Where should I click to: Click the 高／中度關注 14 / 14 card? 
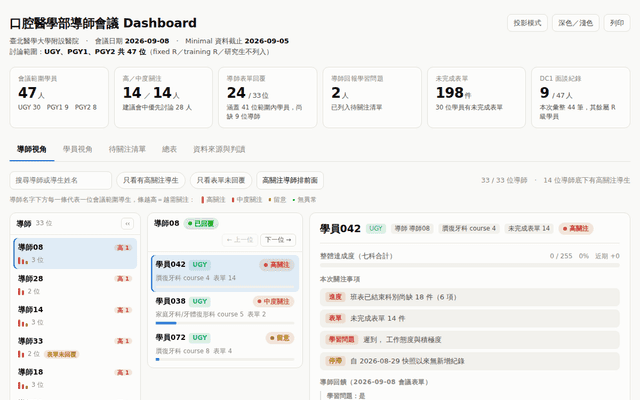(x=163, y=98)
